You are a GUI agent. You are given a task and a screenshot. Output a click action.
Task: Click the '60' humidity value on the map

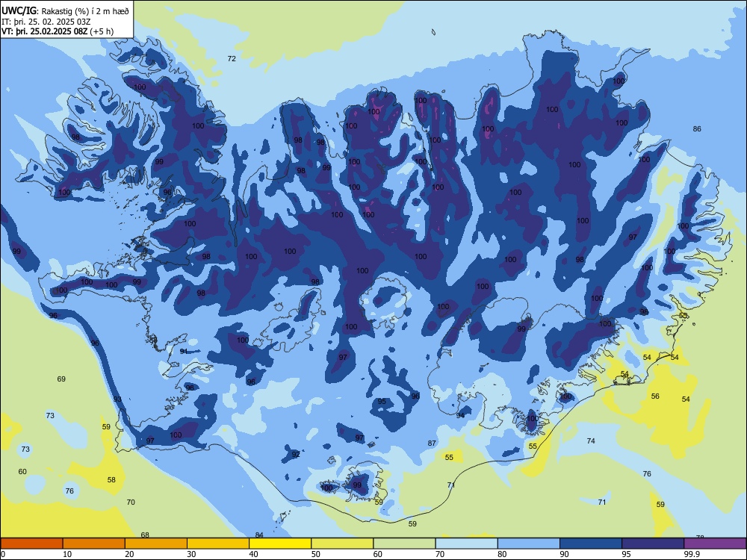pyautogui.click(x=22, y=471)
